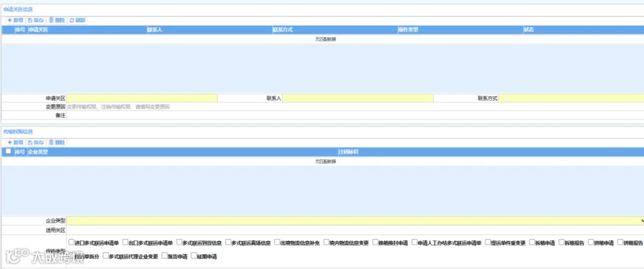The height and width of the screenshot is (269, 644).
Task: Select the 换箱换封申请 checkbox
Action: pyautogui.click(x=375, y=243)
